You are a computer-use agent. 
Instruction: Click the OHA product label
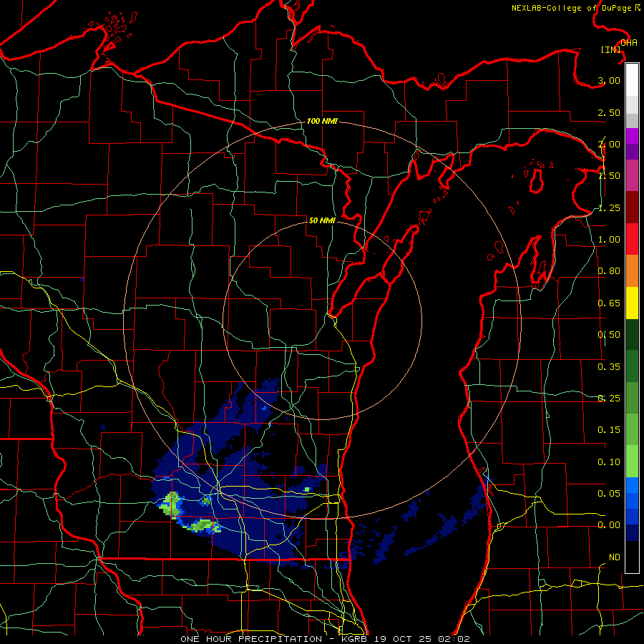(629, 43)
